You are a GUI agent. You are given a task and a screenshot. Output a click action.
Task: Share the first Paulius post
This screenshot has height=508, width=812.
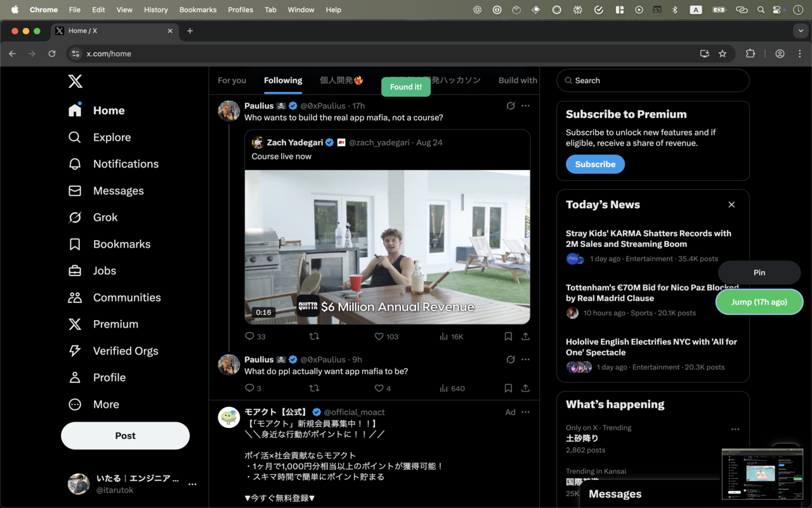pyautogui.click(x=525, y=337)
